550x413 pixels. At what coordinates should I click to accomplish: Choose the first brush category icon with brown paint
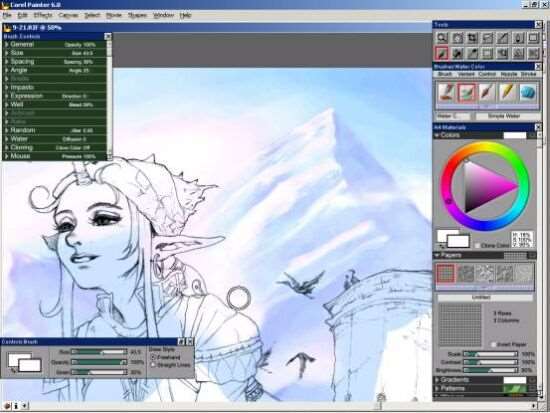tap(446, 93)
